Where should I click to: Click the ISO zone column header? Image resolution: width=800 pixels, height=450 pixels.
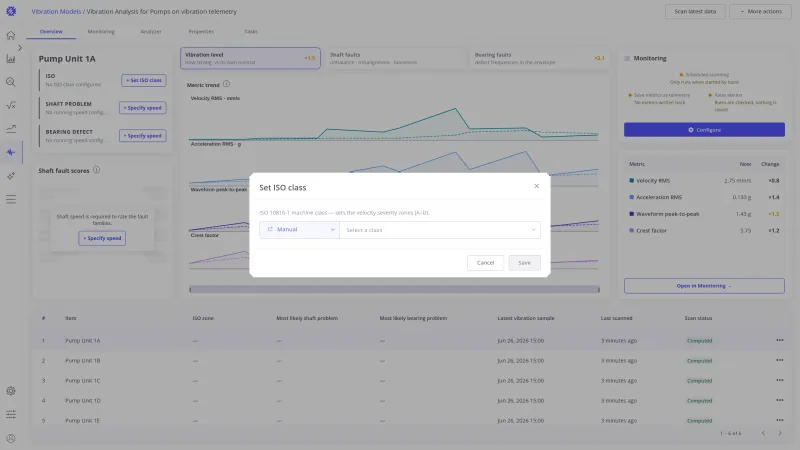click(x=203, y=318)
